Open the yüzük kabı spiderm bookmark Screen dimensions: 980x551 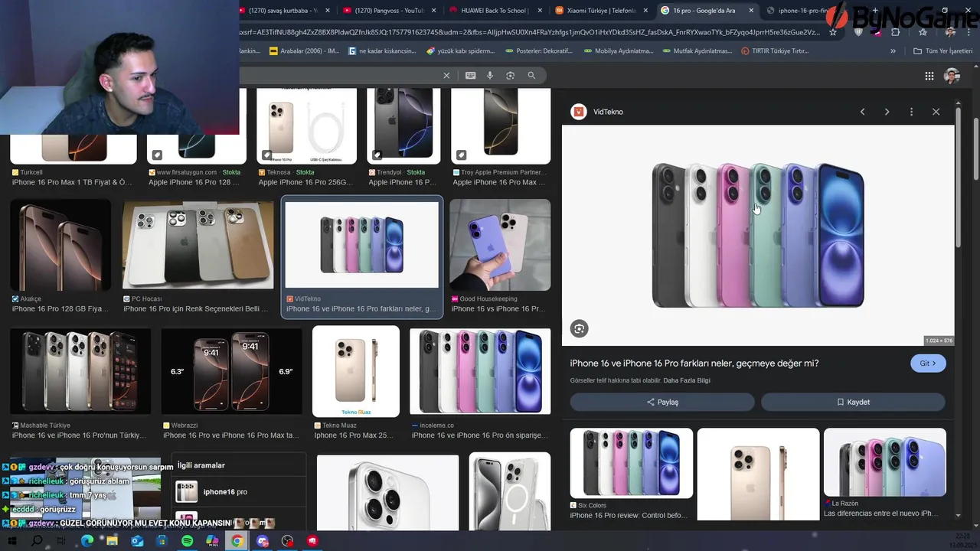[461, 51]
